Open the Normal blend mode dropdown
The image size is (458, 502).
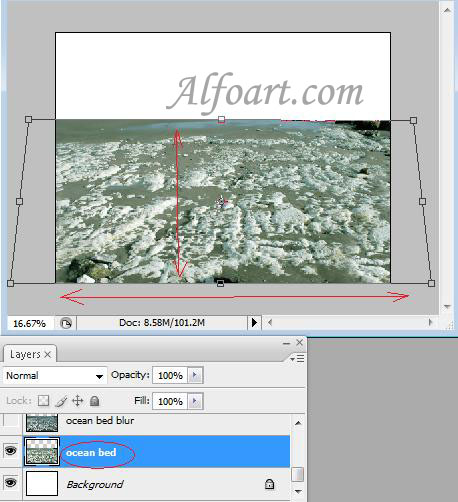pos(55,376)
